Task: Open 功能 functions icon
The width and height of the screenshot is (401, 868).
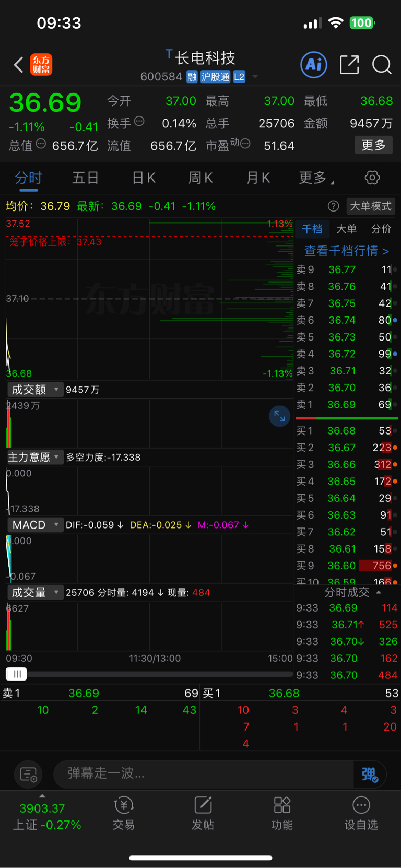Action: tap(282, 814)
